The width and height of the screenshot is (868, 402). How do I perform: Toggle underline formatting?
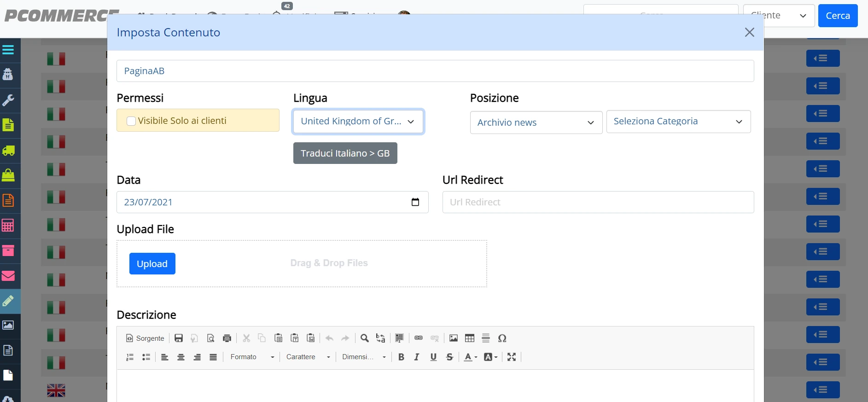433,357
